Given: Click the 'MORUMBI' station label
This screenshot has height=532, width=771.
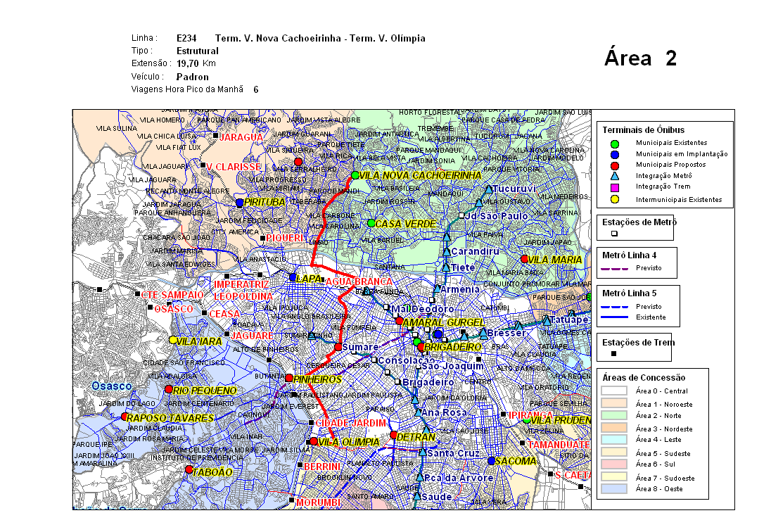Looking at the screenshot, I should click(318, 502).
